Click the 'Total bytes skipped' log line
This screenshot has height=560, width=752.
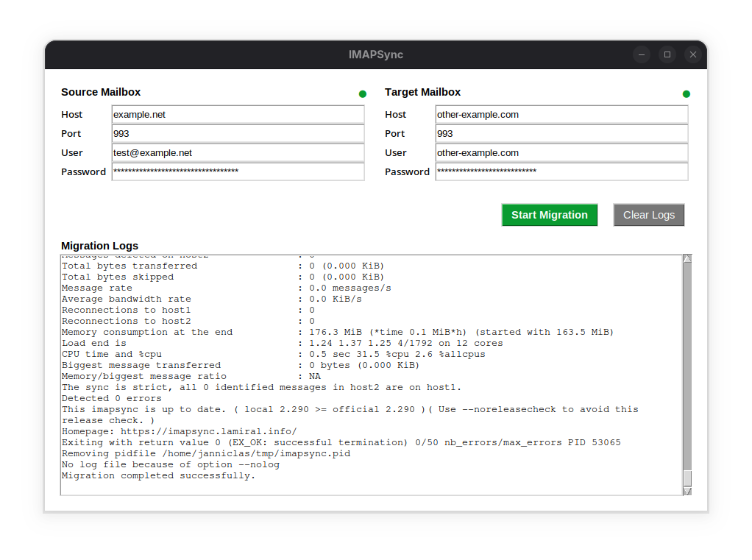click(223, 277)
